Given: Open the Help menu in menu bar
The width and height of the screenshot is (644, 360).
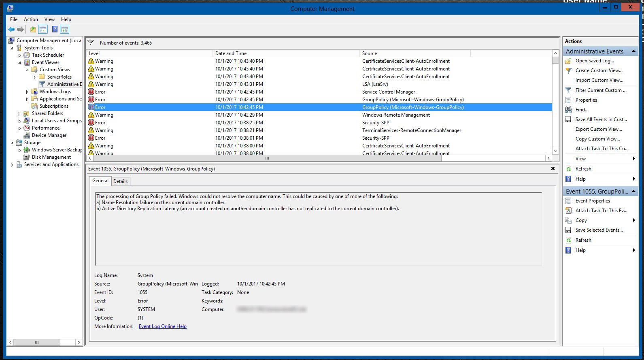Looking at the screenshot, I should (x=66, y=19).
